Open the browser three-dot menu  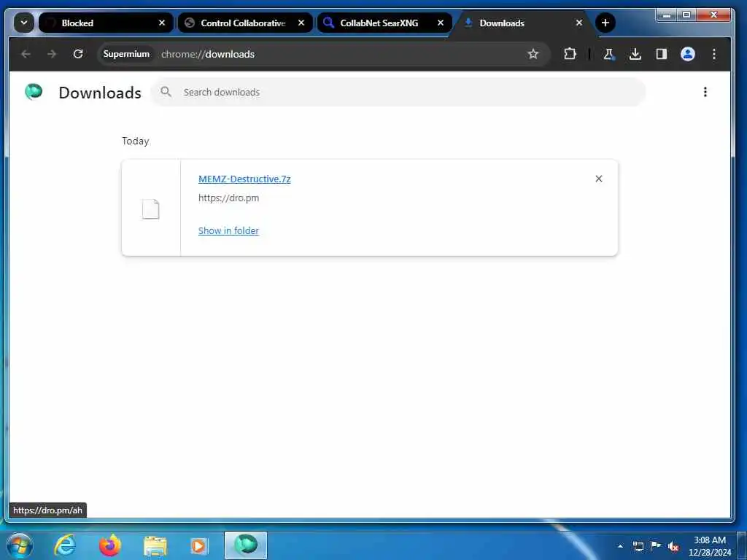pyautogui.click(x=713, y=54)
